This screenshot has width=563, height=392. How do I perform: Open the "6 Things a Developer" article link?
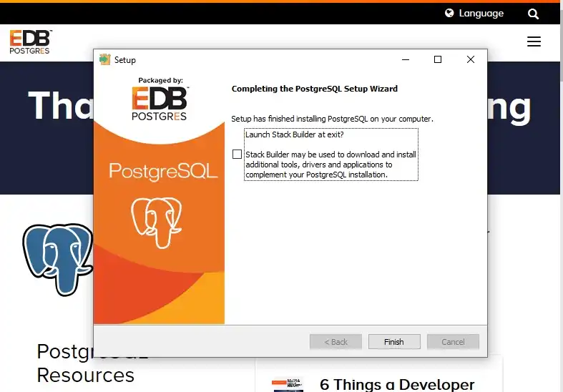pyautogui.click(x=397, y=384)
